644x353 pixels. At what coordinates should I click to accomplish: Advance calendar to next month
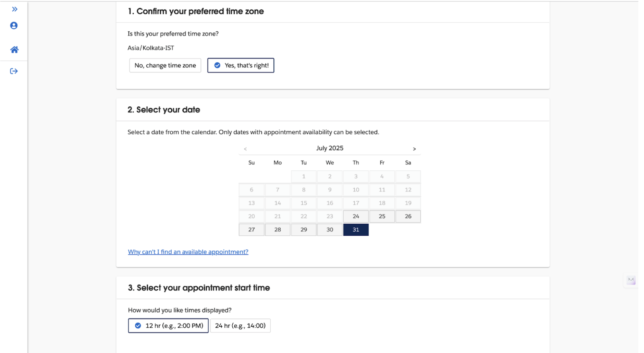point(414,149)
